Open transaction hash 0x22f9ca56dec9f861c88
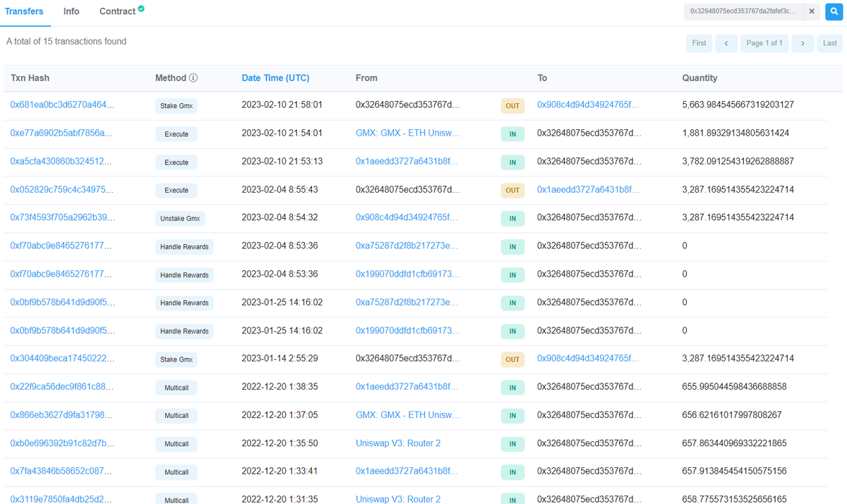Viewport: 847px width, 504px height. (61, 388)
